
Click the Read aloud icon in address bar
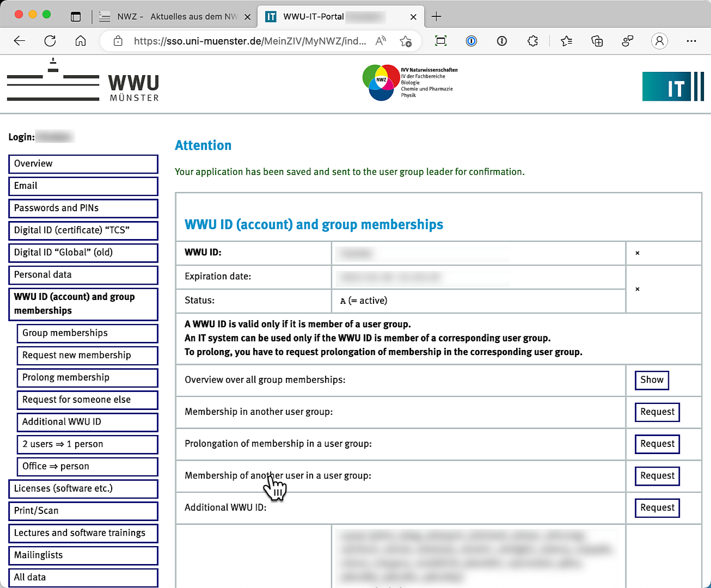pos(381,41)
